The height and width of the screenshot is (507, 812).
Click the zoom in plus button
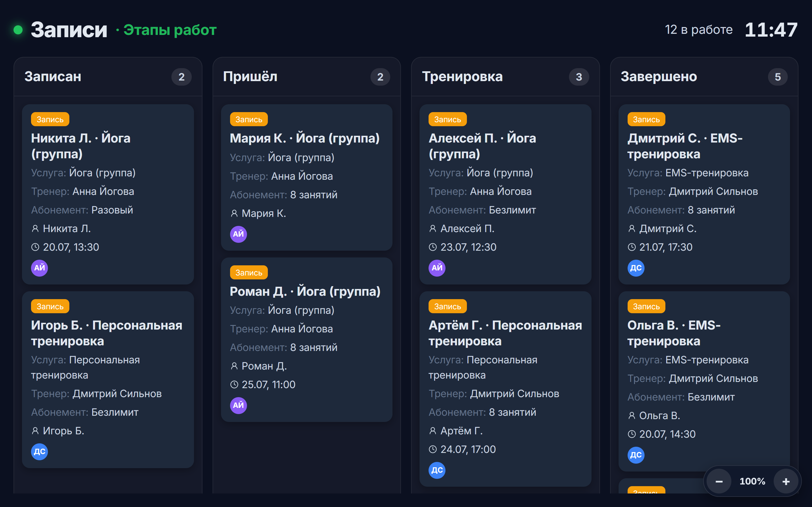point(786,482)
